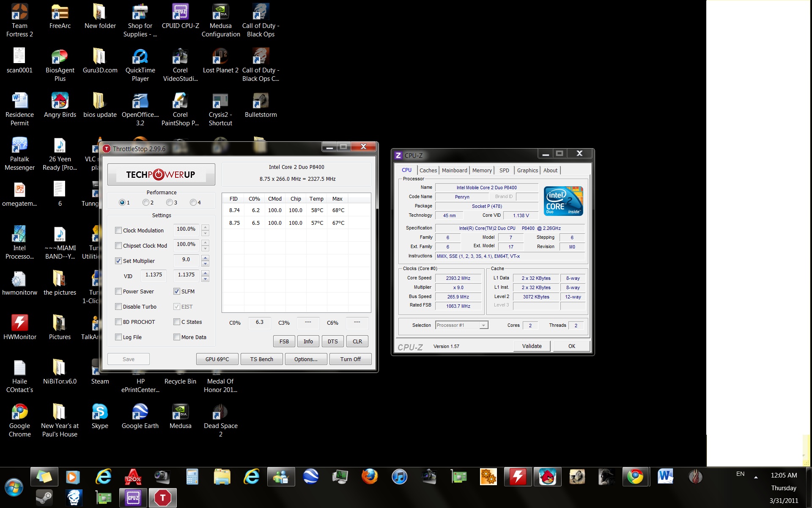
Task: Enable Clock Modulation checkbox
Action: coord(118,230)
